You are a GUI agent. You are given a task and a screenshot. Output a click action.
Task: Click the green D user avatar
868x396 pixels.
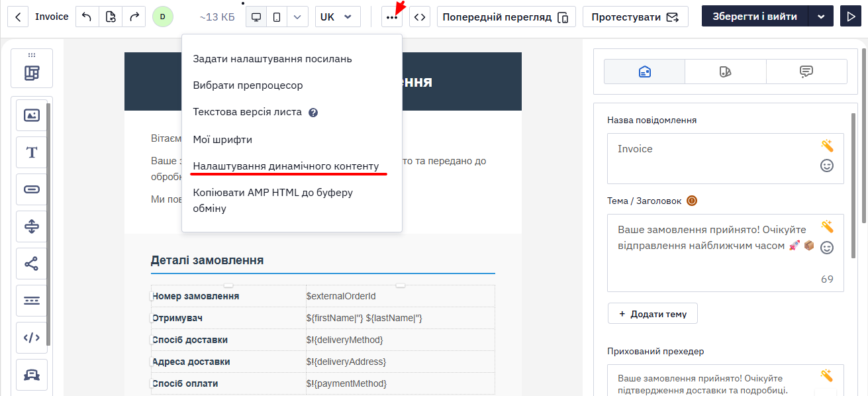163,17
